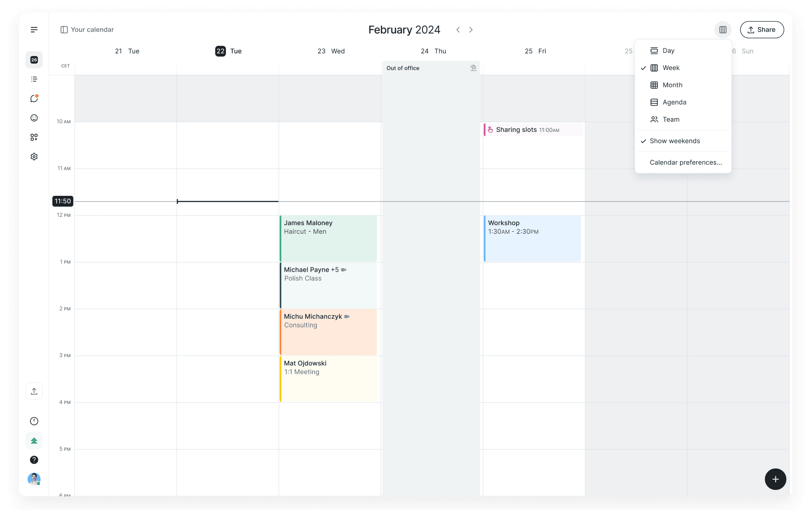The image size is (812, 510).
Task: Go to previous week chevron
Action: (458, 30)
